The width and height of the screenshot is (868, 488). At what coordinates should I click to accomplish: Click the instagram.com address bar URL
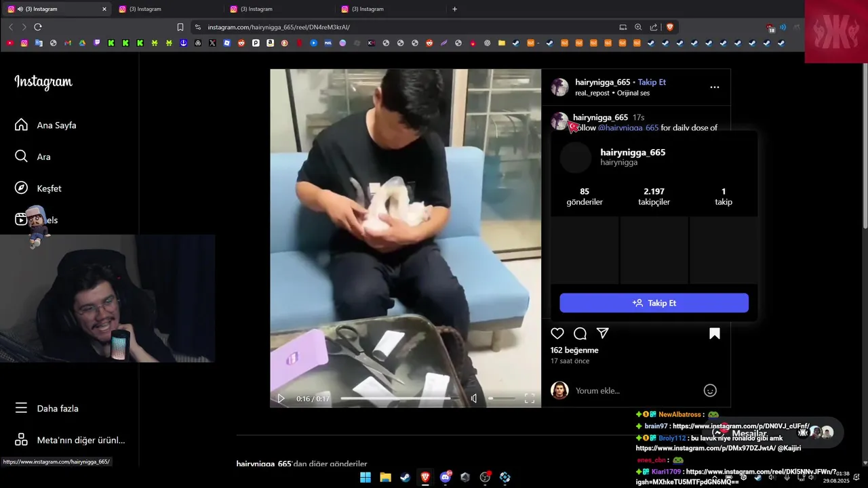pyautogui.click(x=279, y=27)
